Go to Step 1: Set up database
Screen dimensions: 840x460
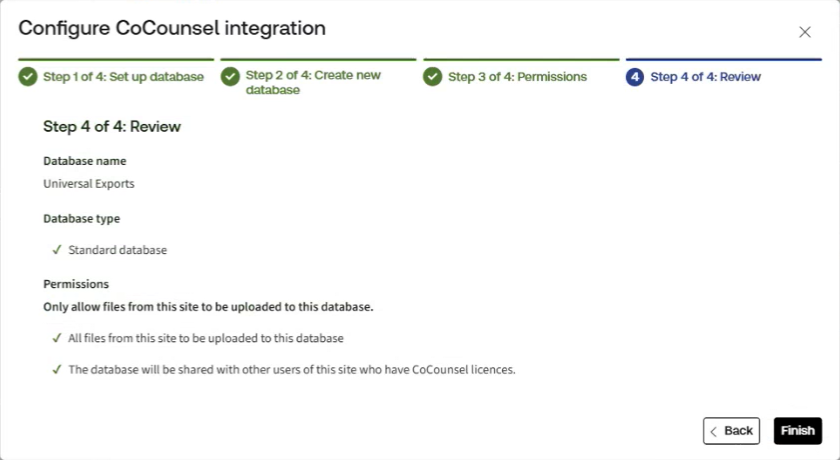point(123,77)
